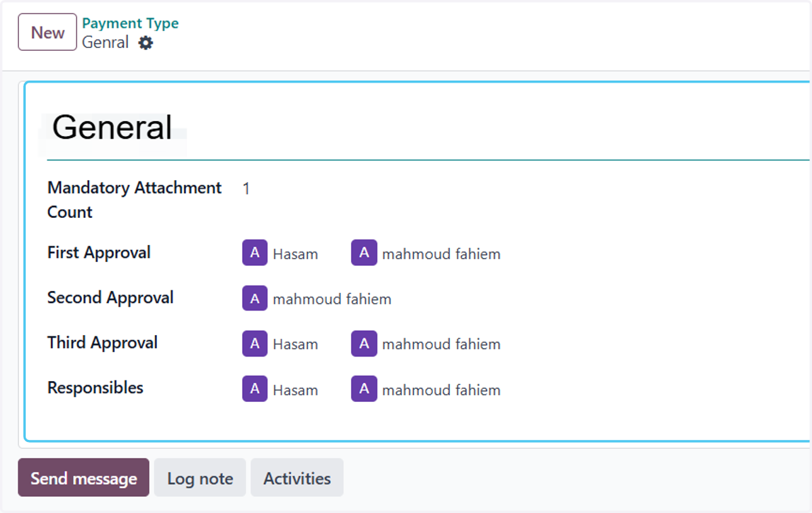Open the Log note tab
812x513 pixels.
point(200,478)
